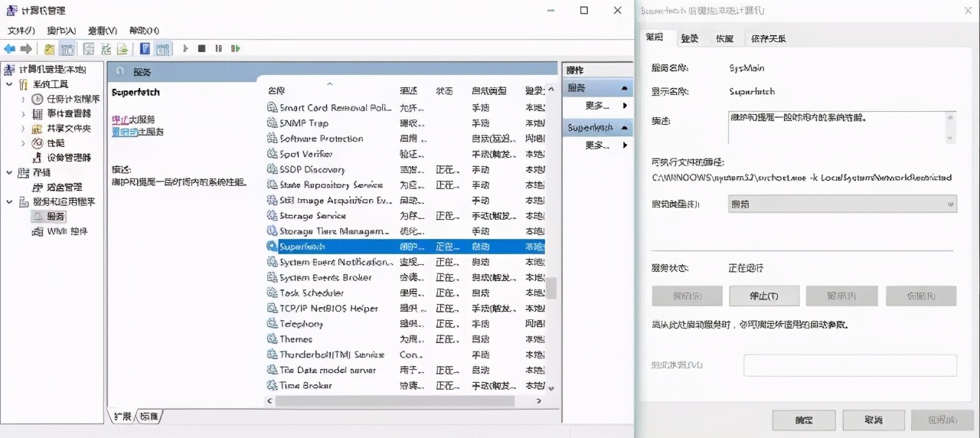Switch to the 扩展 (Extended) tab at the bottom
Viewport: 980px width, 438px height.
[x=122, y=417]
